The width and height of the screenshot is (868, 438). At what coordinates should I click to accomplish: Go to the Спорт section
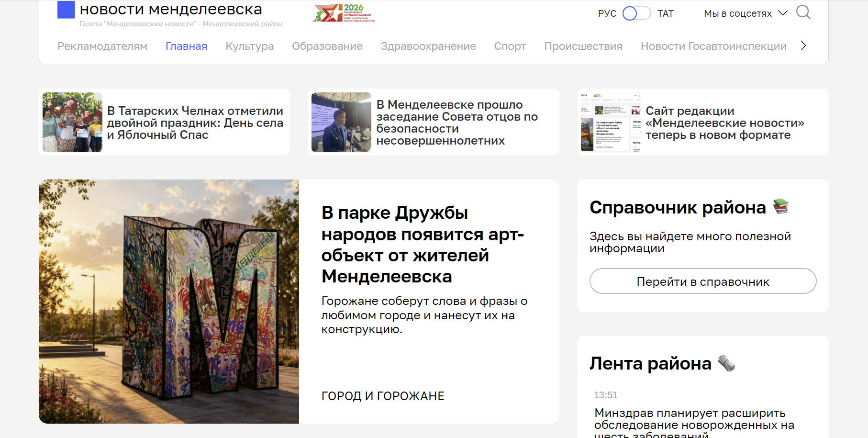[510, 46]
